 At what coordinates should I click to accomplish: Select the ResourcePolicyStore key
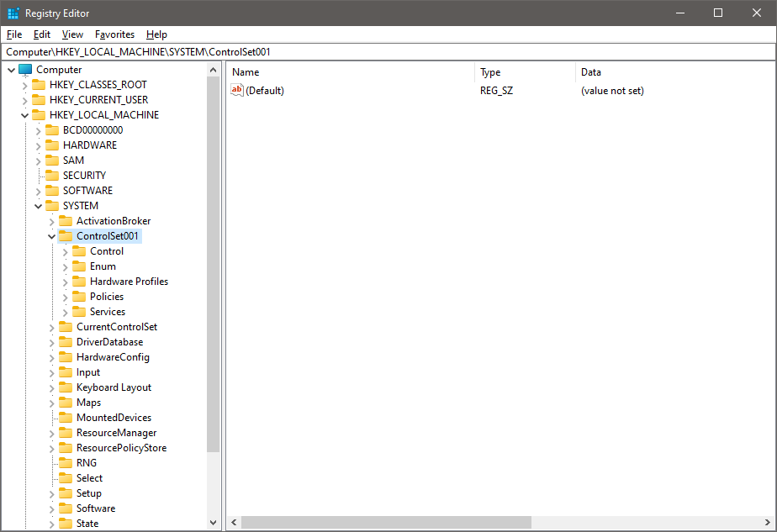pyautogui.click(x=121, y=448)
